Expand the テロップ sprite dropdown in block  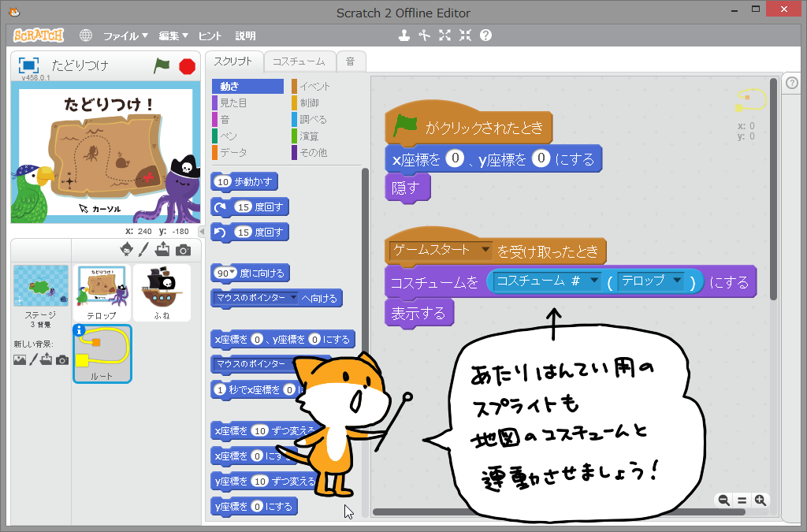(677, 281)
